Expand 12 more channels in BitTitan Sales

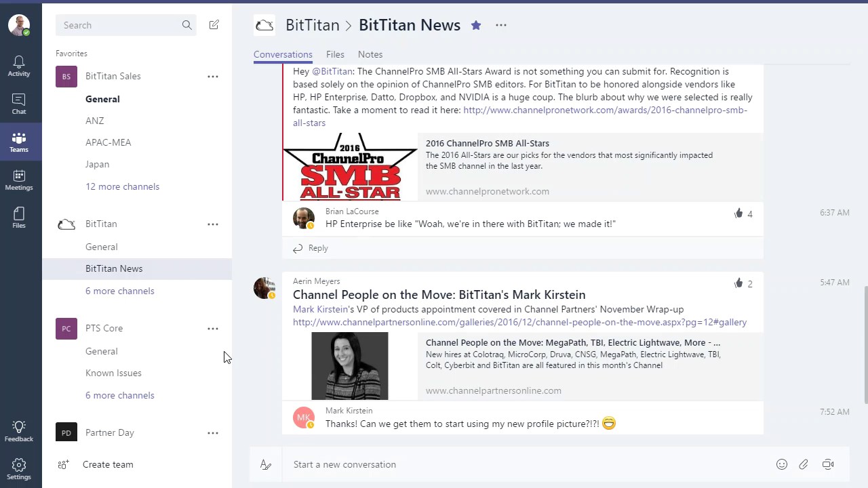[x=122, y=186]
